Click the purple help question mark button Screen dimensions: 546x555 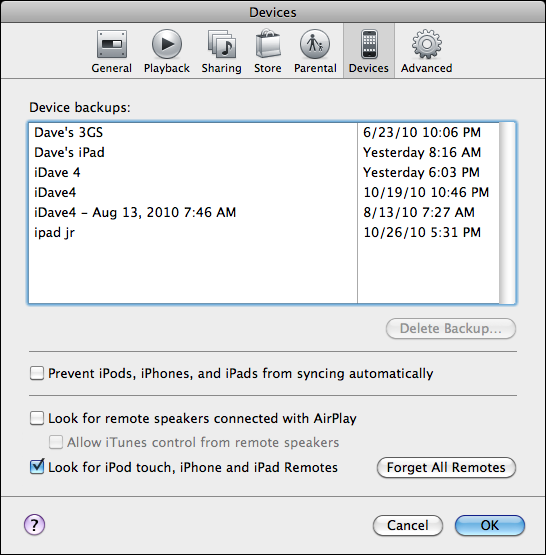(x=34, y=525)
